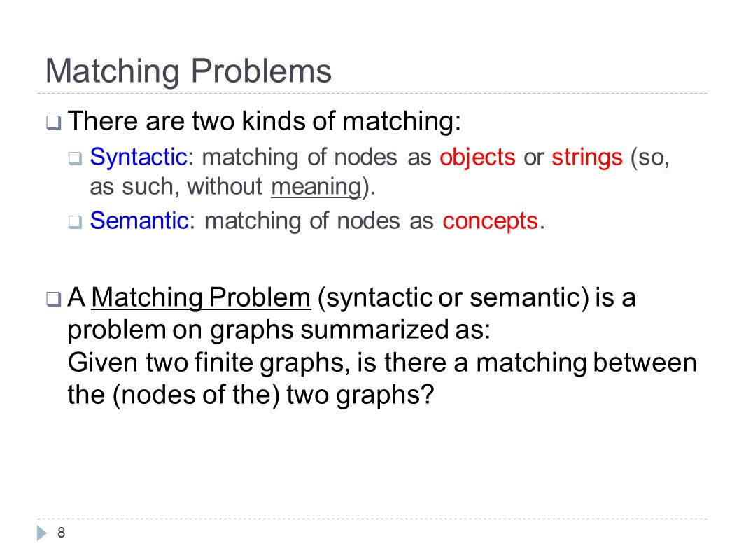Click the text 'as such, without'

176,186
